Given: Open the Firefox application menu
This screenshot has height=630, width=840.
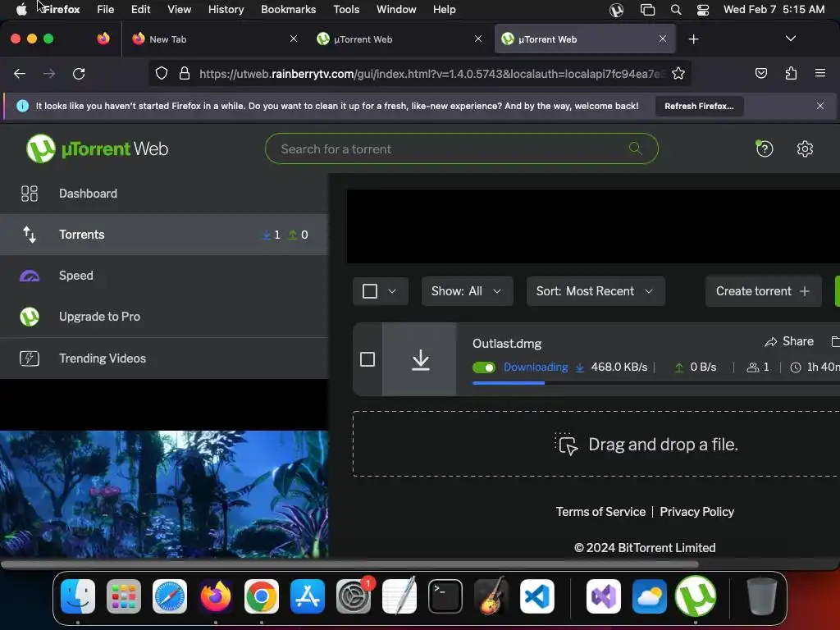Looking at the screenshot, I should coord(819,73).
